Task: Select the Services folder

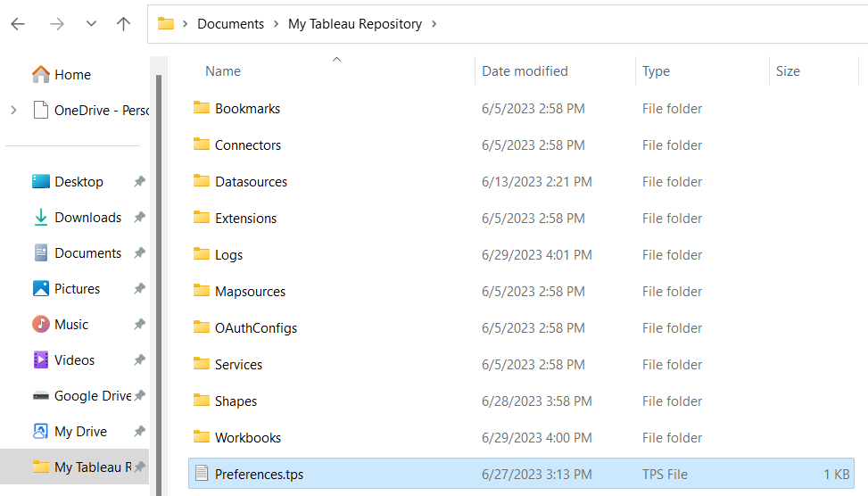Action: point(521,364)
